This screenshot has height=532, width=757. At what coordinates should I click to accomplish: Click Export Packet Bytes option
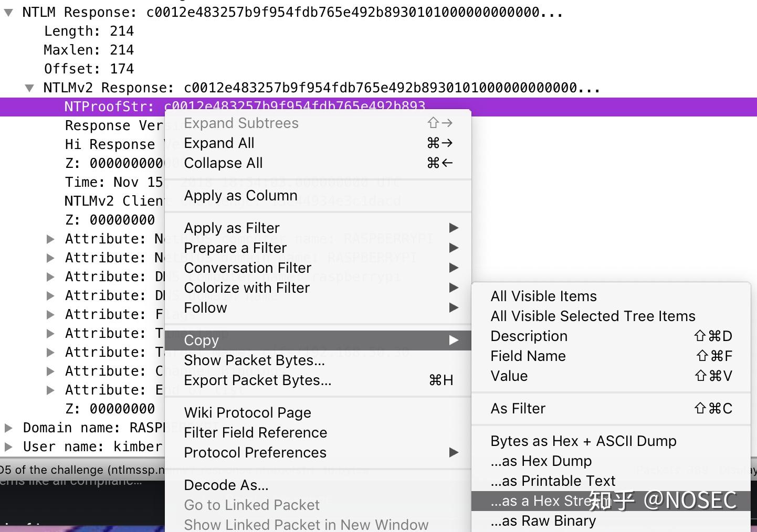click(257, 380)
